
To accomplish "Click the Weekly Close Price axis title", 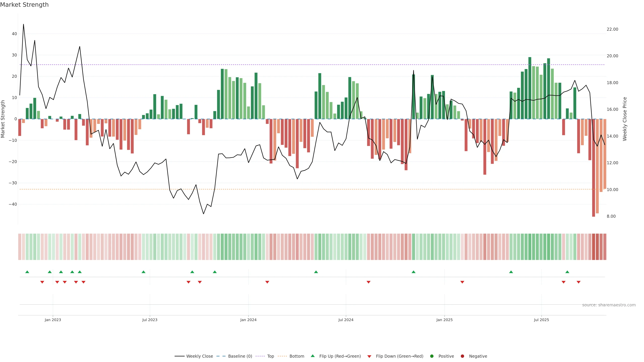I will [625, 119].
